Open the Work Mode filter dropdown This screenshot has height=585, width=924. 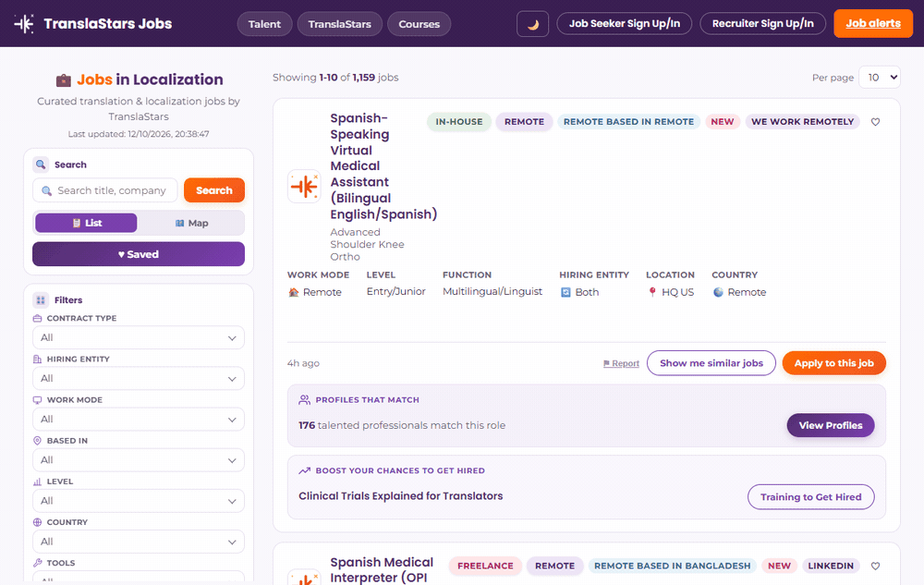click(139, 419)
